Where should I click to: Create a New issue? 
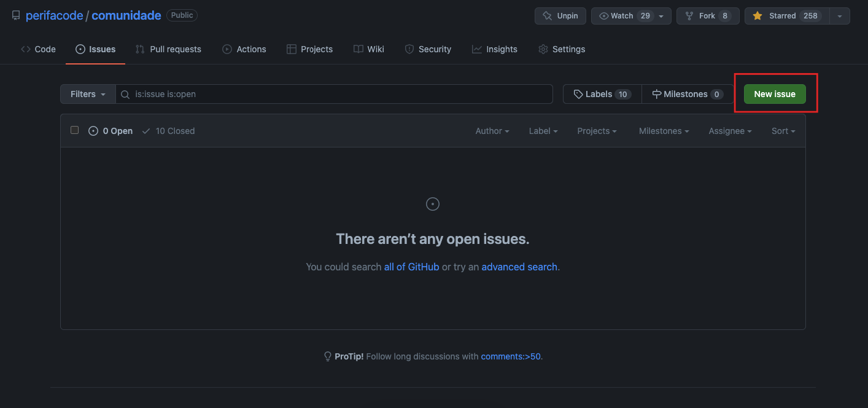(775, 94)
